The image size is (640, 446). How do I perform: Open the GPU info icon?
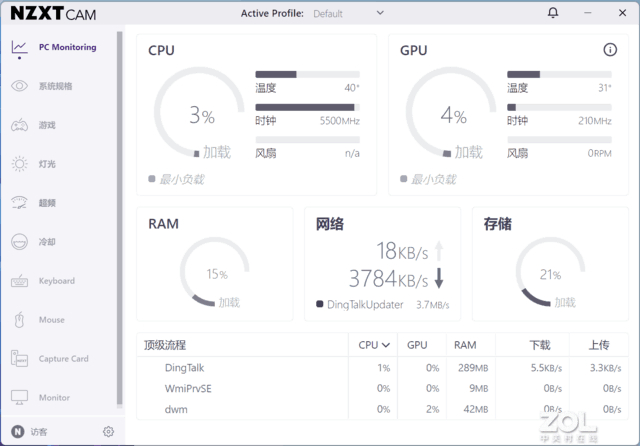(610, 50)
